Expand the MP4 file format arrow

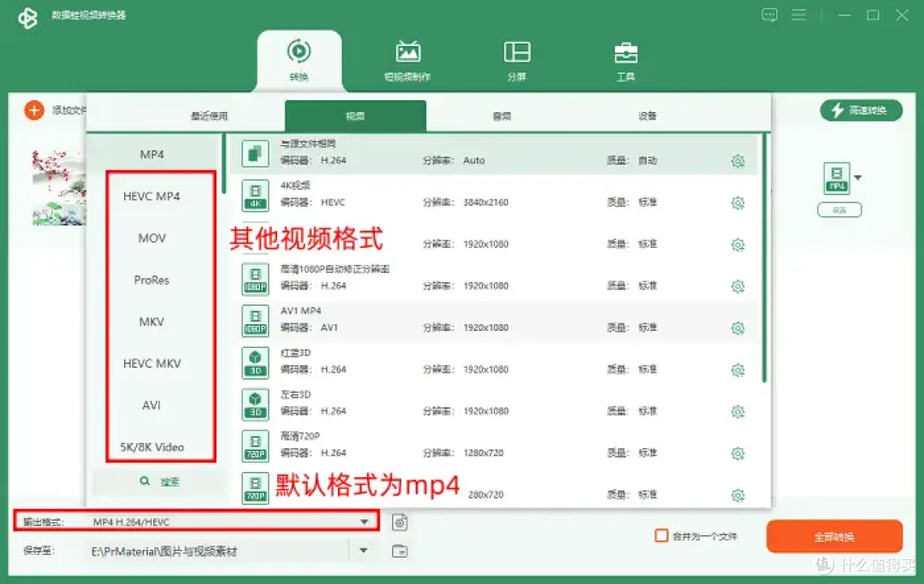click(x=858, y=177)
